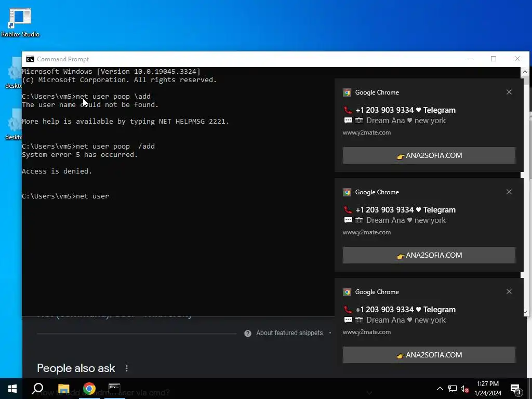Switch to Google Chrome in taskbar
This screenshot has width=532, height=399.
(x=89, y=389)
